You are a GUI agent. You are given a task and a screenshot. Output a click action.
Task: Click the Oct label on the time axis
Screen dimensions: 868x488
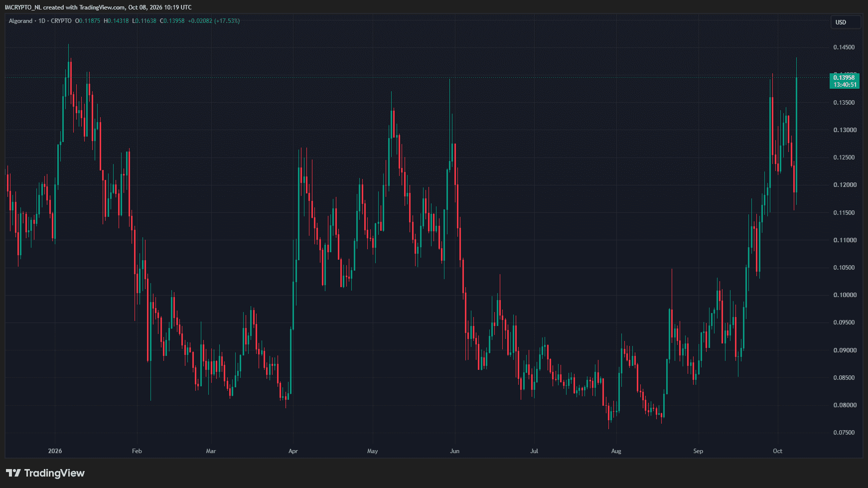[x=777, y=451]
